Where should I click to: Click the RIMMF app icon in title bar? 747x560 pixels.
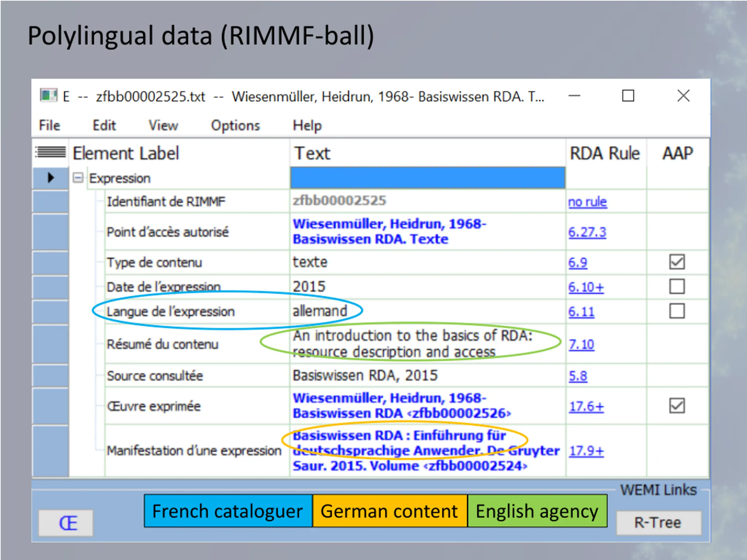(x=49, y=96)
